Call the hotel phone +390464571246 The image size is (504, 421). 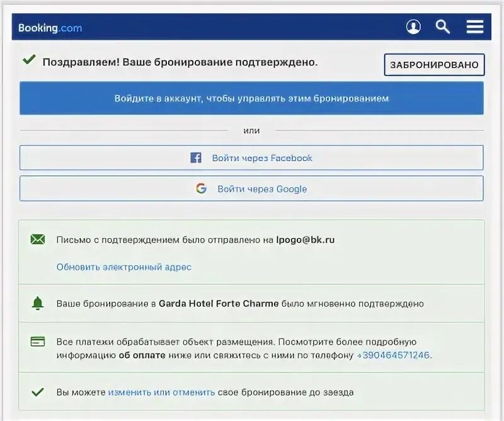click(394, 355)
